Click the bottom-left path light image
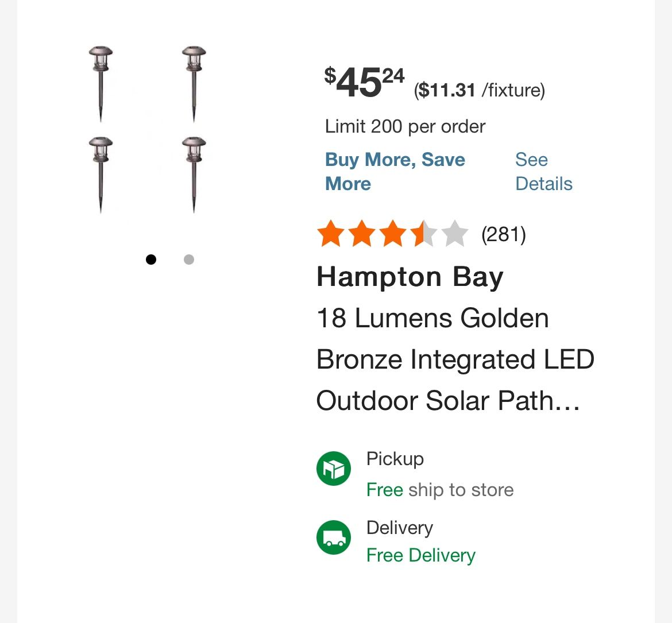672x623 pixels. click(101, 174)
